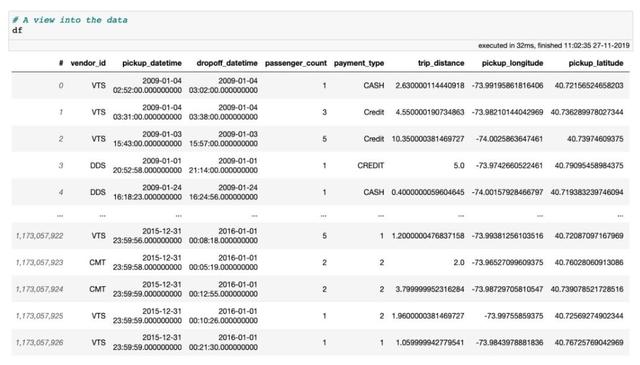Select row index 1,173,057,926
This screenshot has height=365, width=640.
pos(40,343)
